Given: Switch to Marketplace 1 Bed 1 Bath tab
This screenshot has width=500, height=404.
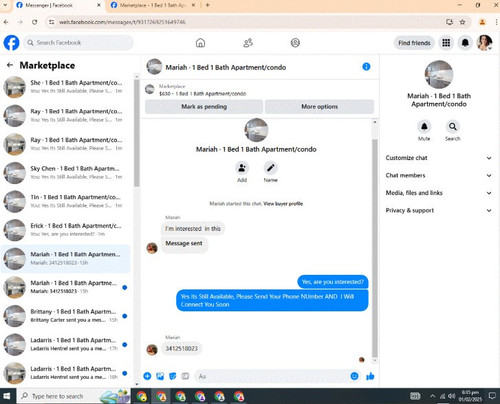Looking at the screenshot, I should (x=152, y=5).
